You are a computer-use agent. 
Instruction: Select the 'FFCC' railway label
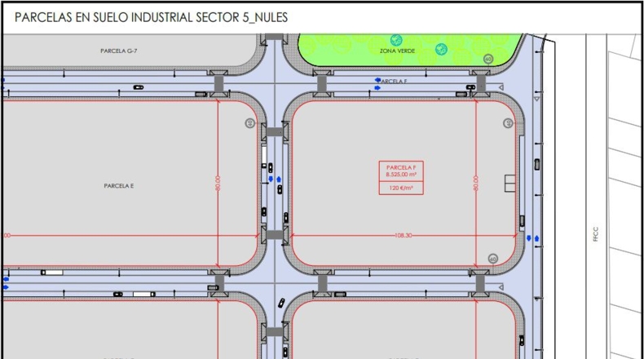coord(596,234)
